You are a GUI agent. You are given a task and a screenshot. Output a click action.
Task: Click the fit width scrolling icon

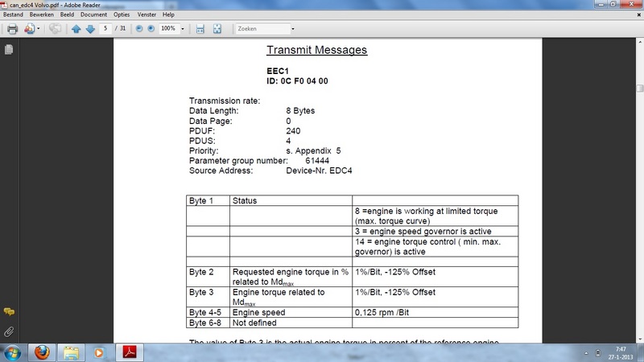[x=200, y=28]
